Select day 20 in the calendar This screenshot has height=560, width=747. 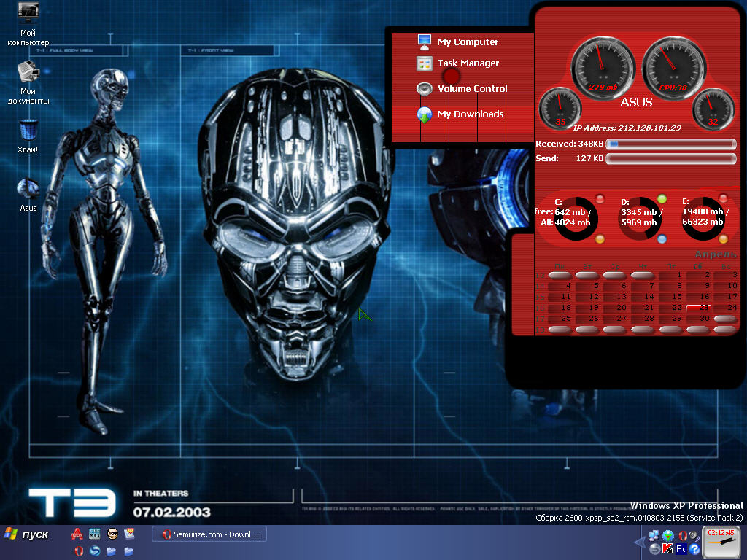[x=616, y=308]
